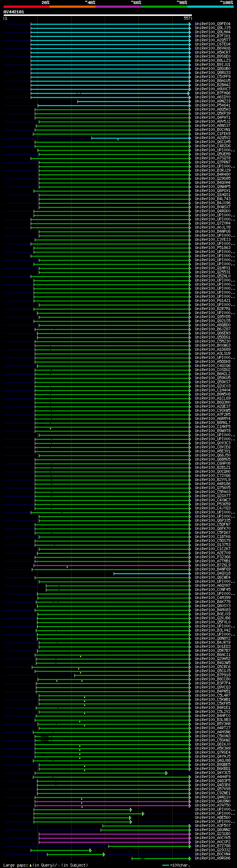
Task: Select the UniRef100_A2Q5V2 label
Action: 213,138
